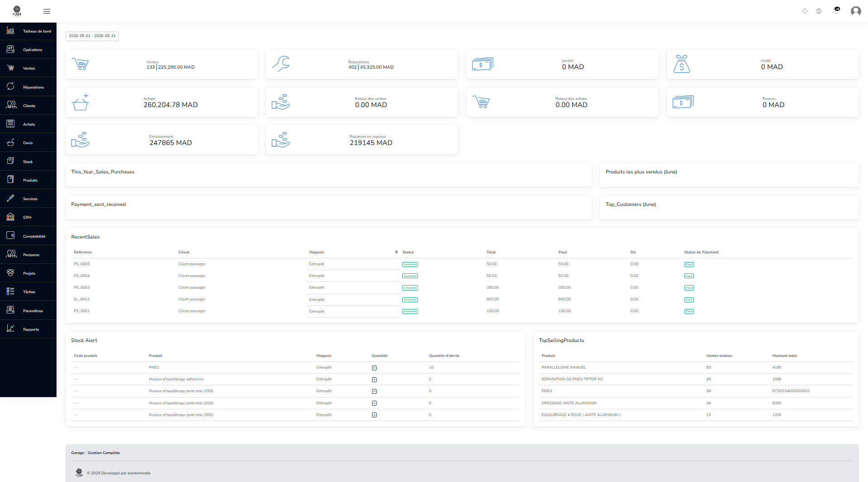Open sale reference SL_6002

pyautogui.click(x=82, y=299)
